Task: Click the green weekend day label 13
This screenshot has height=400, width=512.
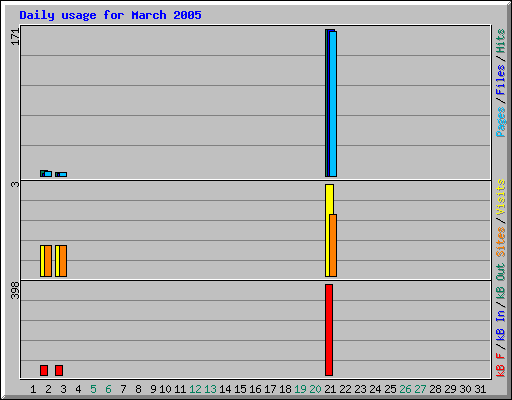Action: (210, 389)
